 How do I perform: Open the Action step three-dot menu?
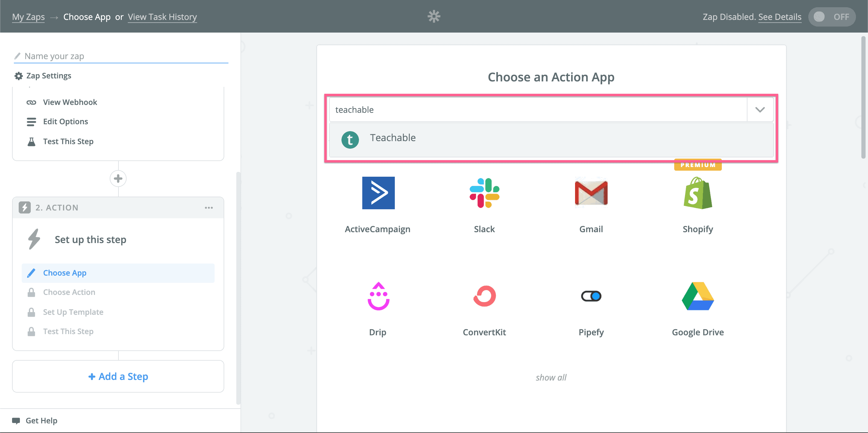click(209, 208)
